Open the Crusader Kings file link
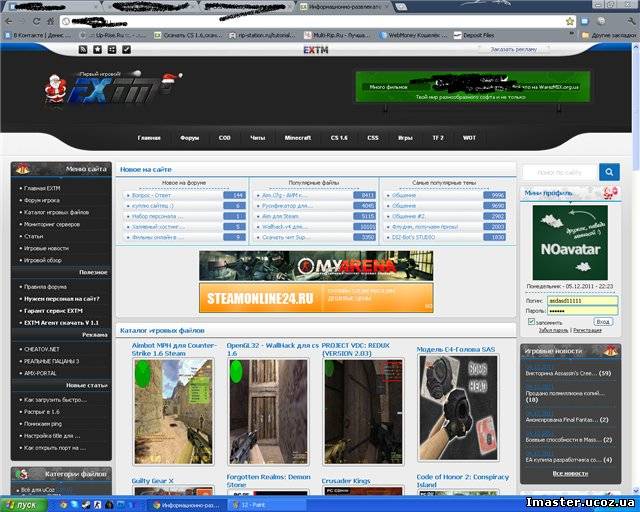Image resolution: width=640 pixels, height=512 pixels. point(346,481)
